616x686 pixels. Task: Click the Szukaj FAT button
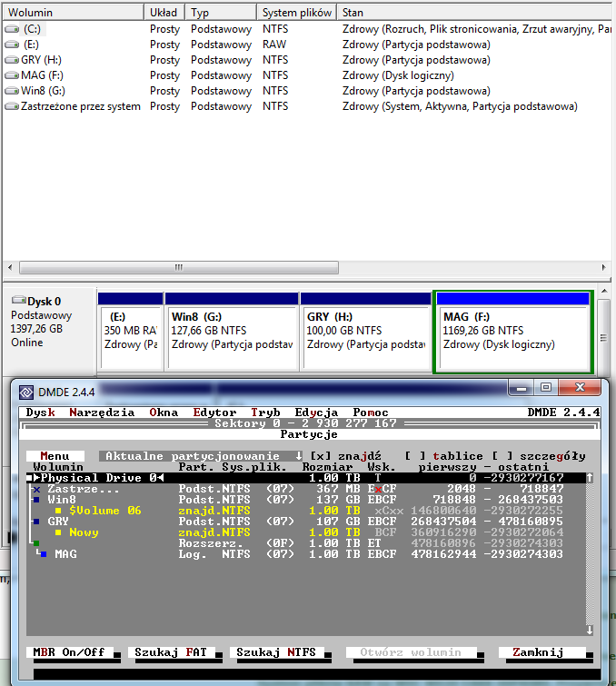(x=172, y=652)
